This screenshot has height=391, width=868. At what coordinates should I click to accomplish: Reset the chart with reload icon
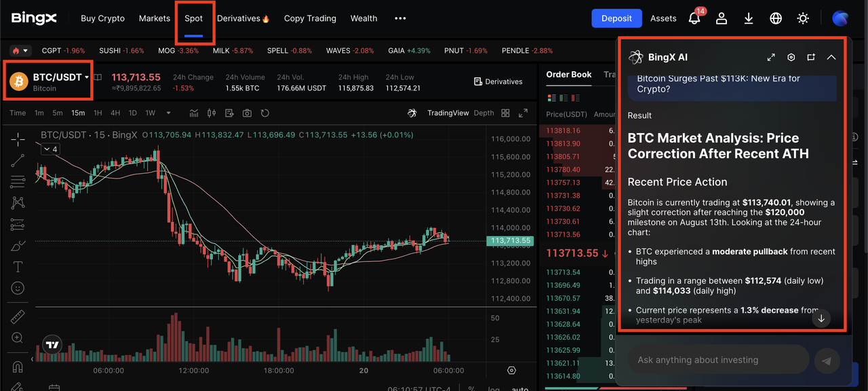pos(265,113)
